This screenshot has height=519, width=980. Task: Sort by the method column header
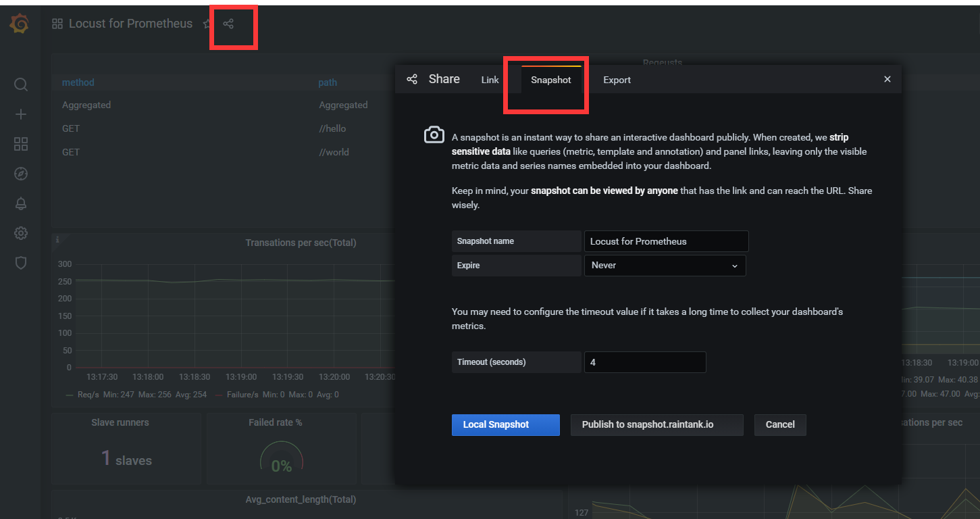click(78, 82)
